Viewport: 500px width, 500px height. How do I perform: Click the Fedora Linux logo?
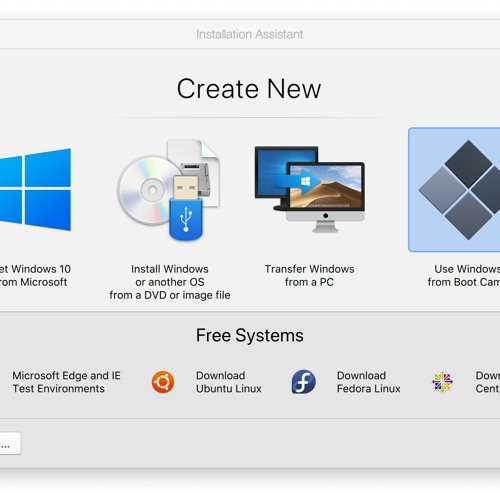tap(304, 382)
